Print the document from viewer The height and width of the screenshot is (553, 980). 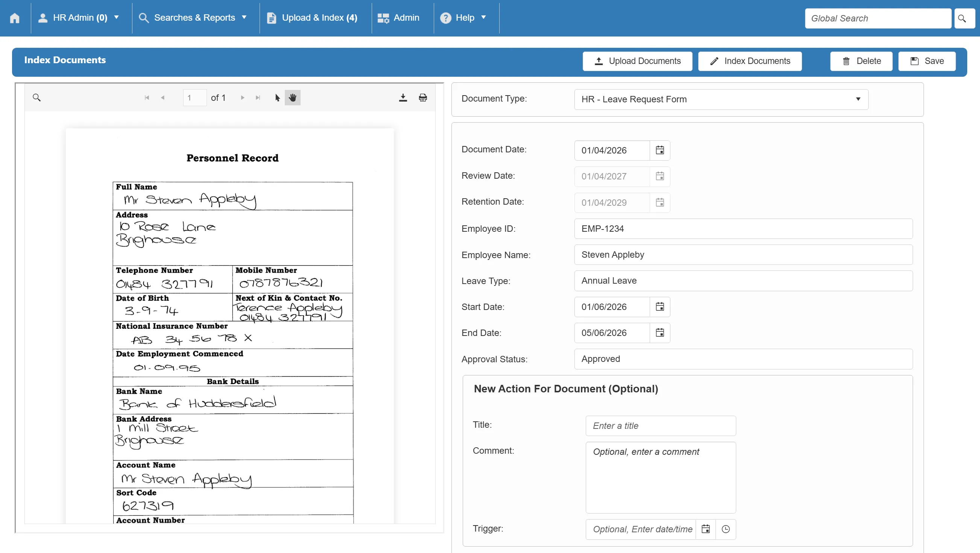(x=423, y=98)
